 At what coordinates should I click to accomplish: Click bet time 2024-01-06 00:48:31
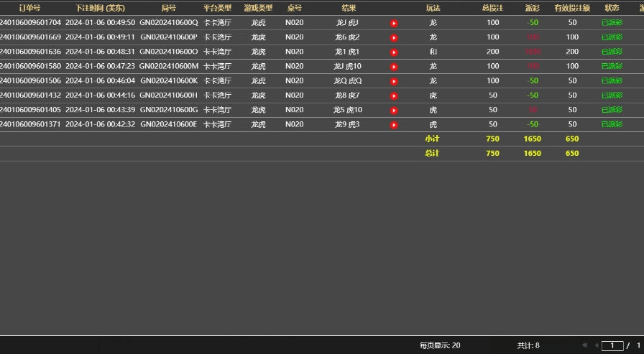click(x=100, y=52)
